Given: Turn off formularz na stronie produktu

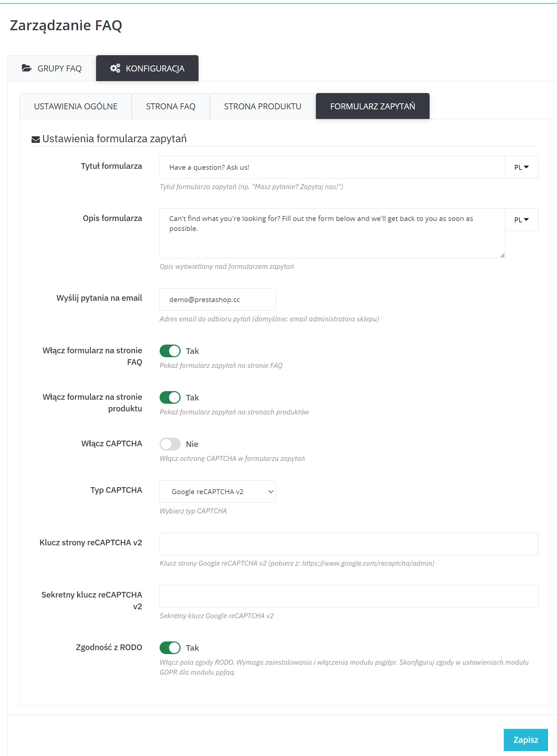Looking at the screenshot, I should click(170, 397).
